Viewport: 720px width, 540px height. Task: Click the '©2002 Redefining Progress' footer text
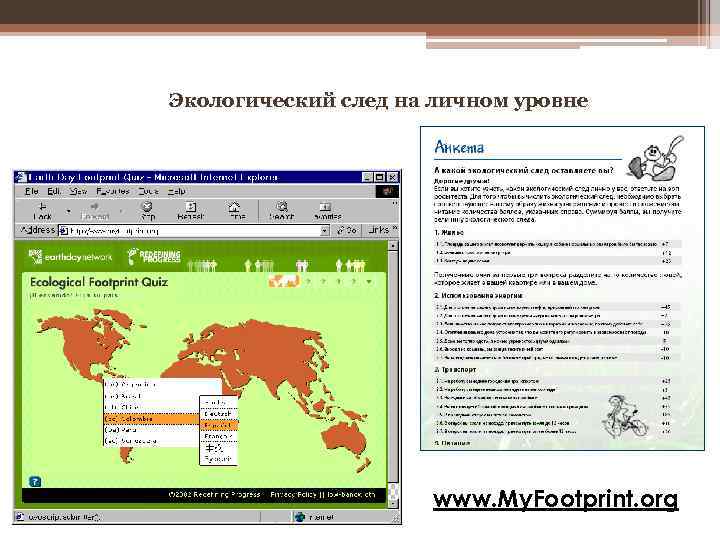[214, 495]
